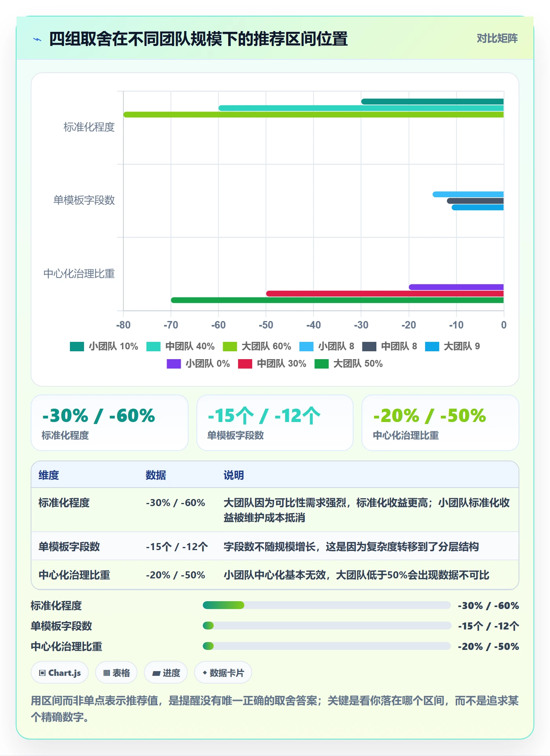Click -20% / -50% value beside bottom progress bar
550x756 pixels.
[x=488, y=646]
